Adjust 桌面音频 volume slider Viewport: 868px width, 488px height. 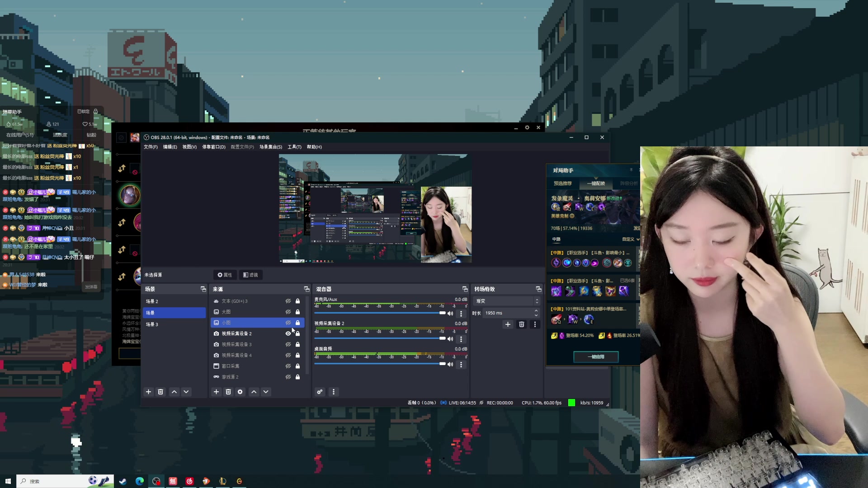[380, 364]
